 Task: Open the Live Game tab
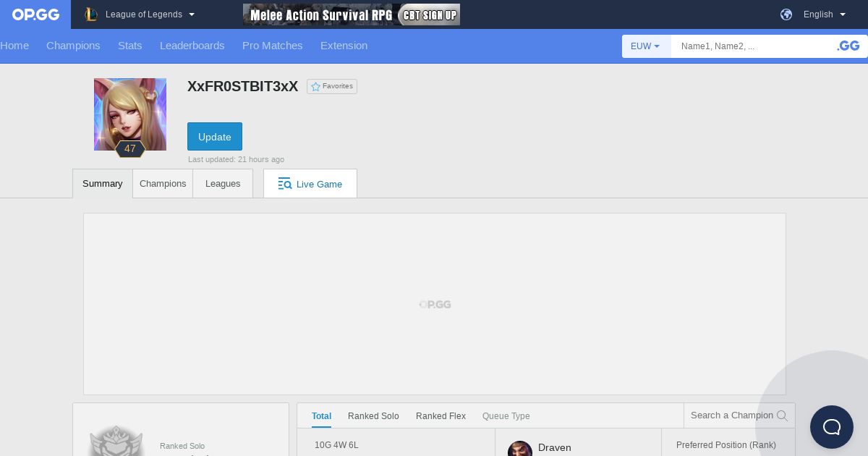coord(310,184)
